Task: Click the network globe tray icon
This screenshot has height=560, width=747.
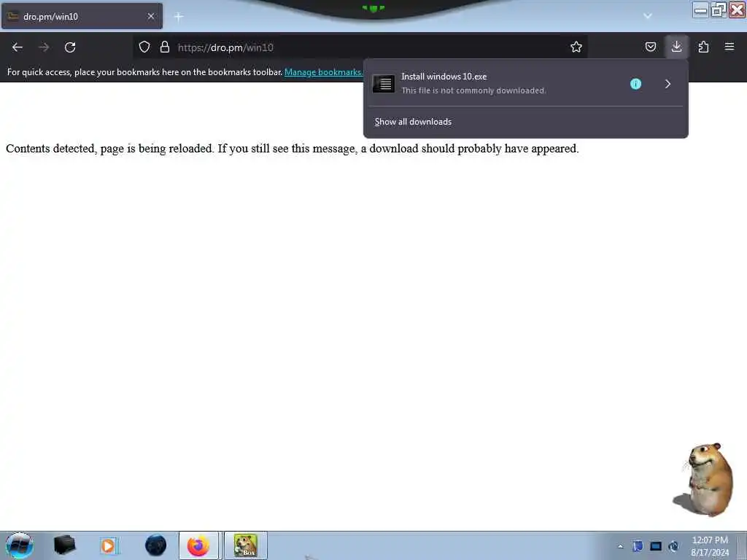Action: click(x=673, y=546)
